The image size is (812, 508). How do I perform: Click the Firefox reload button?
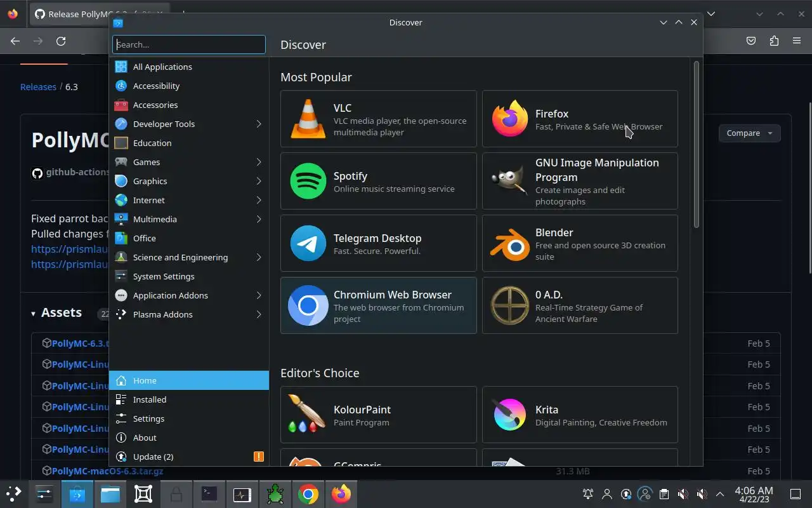pos(61,41)
